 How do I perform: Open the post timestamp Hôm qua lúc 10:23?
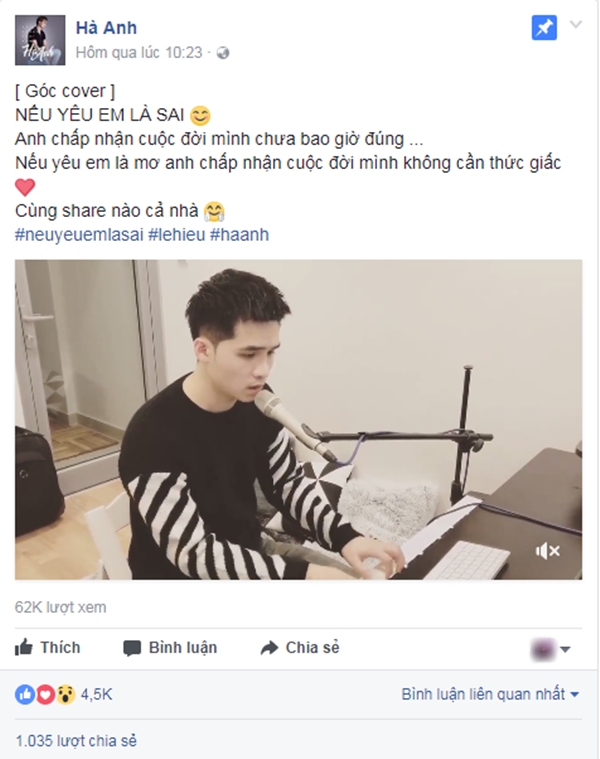139,52
